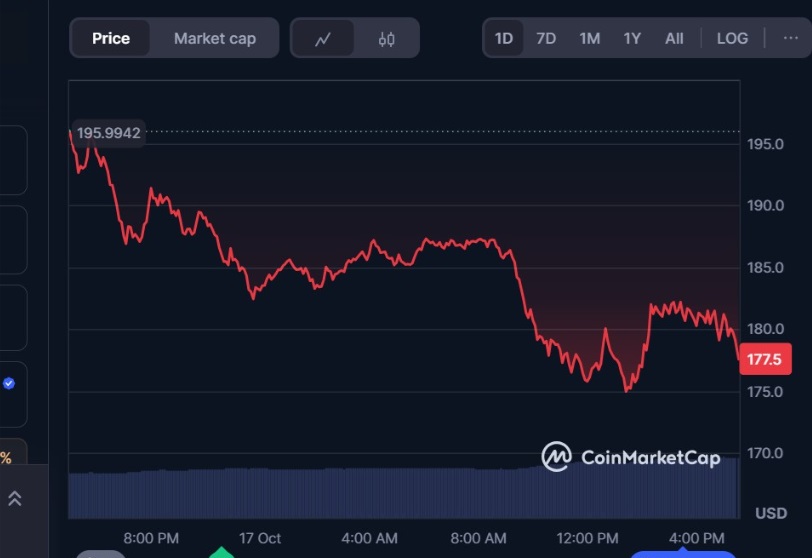Select the Market cap tab
The width and height of the screenshot is (812, 558).
point(215,38)
